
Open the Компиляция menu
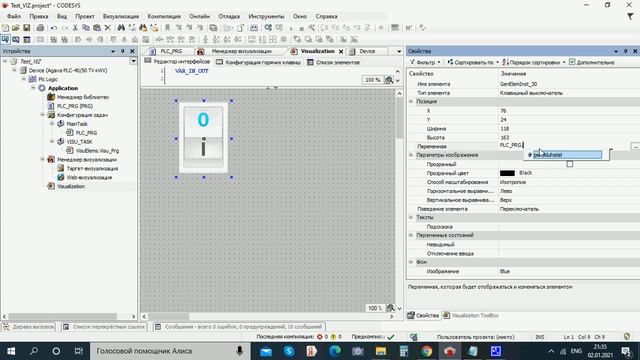click(164, 16)
